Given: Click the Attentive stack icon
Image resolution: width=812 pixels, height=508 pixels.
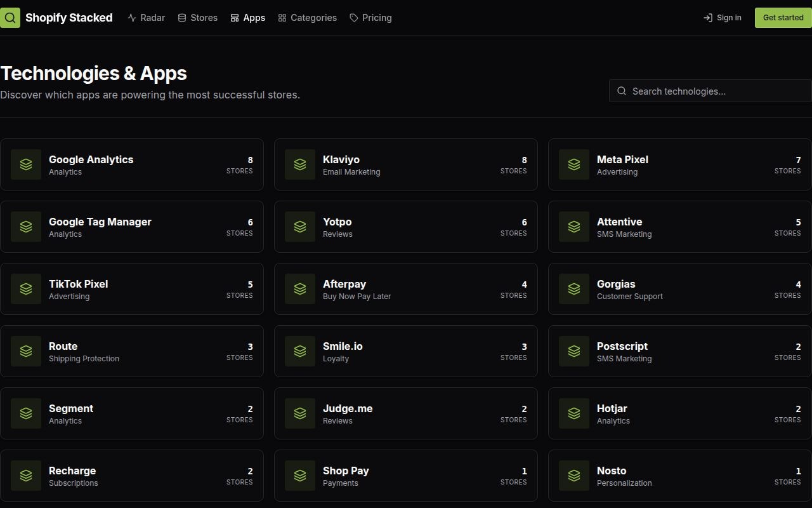Looking at the screenshot, I should coord(574,227).
